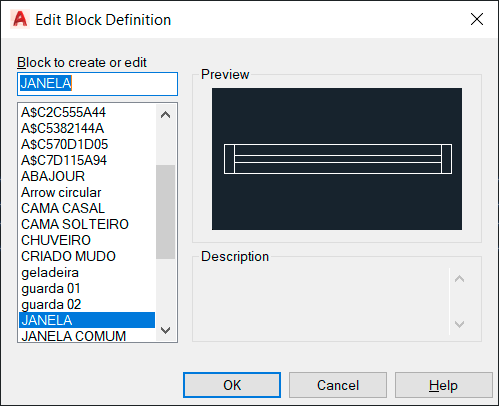Click the JANELA block preview image

tap(337, 159)
